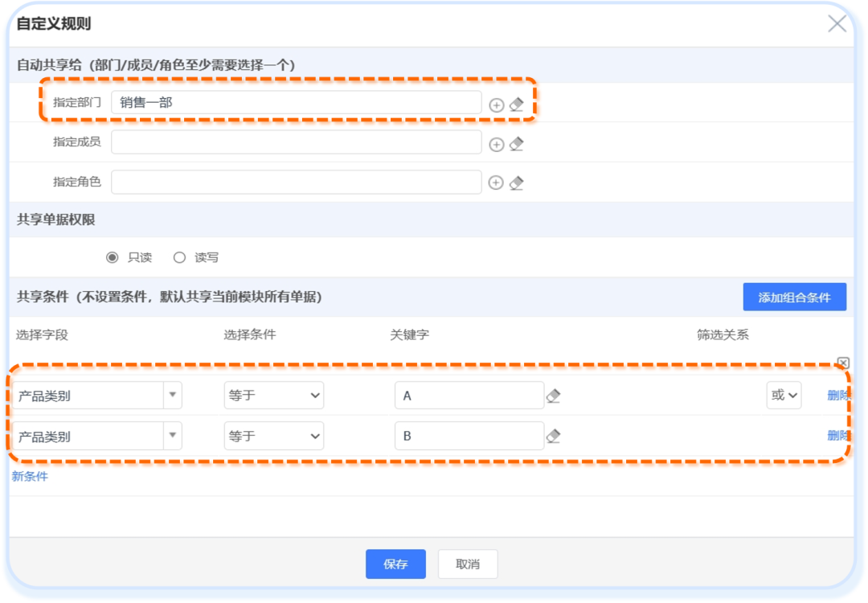Clear 指定角色 field with eraser icon

pos(517,183)
